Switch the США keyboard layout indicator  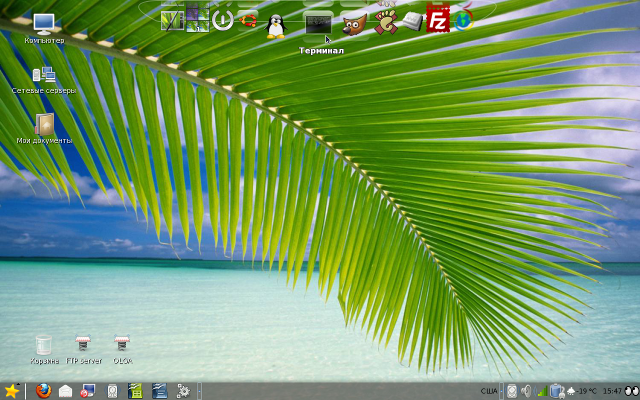[x=489, y=391]
